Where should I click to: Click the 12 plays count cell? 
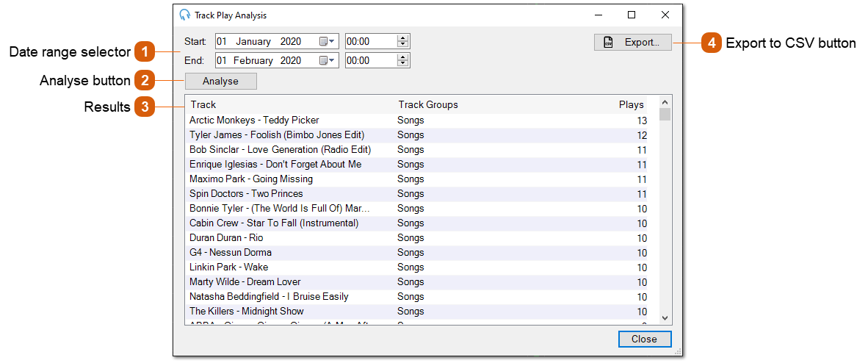point(642,135)
